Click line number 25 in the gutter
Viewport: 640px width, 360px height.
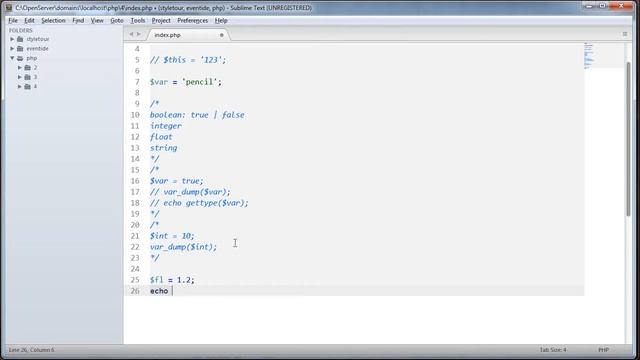pos(135,280)
